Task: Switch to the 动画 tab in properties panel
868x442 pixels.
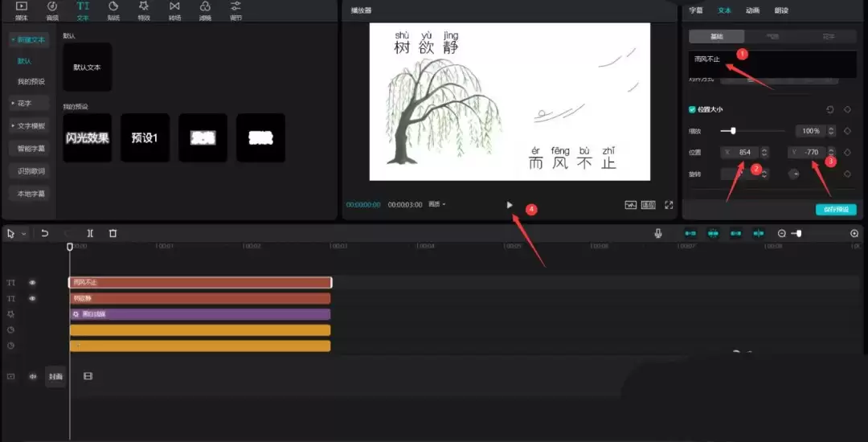Action: click(x=752, y=10)
